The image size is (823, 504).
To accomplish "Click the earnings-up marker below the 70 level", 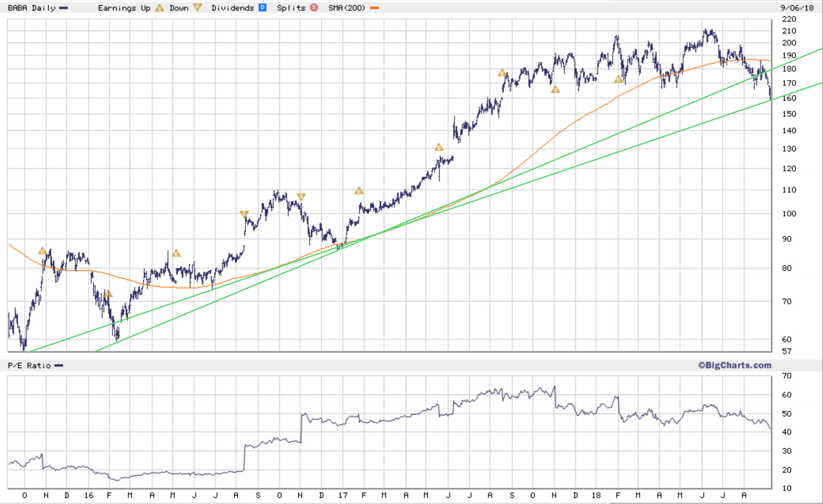I will (108, 294).
